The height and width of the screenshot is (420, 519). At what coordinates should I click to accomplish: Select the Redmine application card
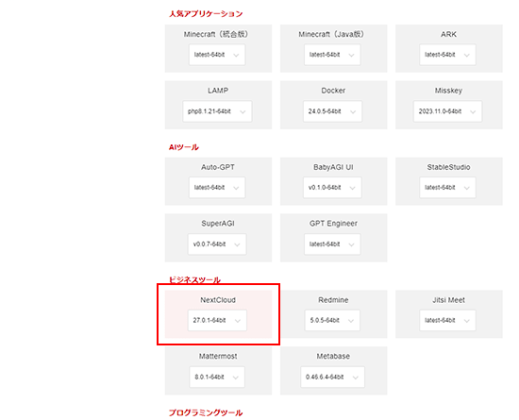tap(334, 313)
